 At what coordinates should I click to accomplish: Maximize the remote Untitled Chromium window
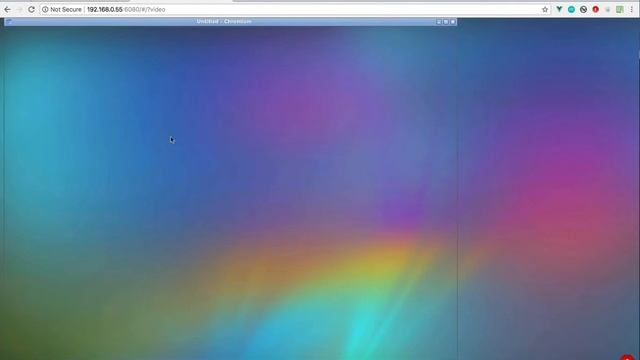click(x=446, y=22)
